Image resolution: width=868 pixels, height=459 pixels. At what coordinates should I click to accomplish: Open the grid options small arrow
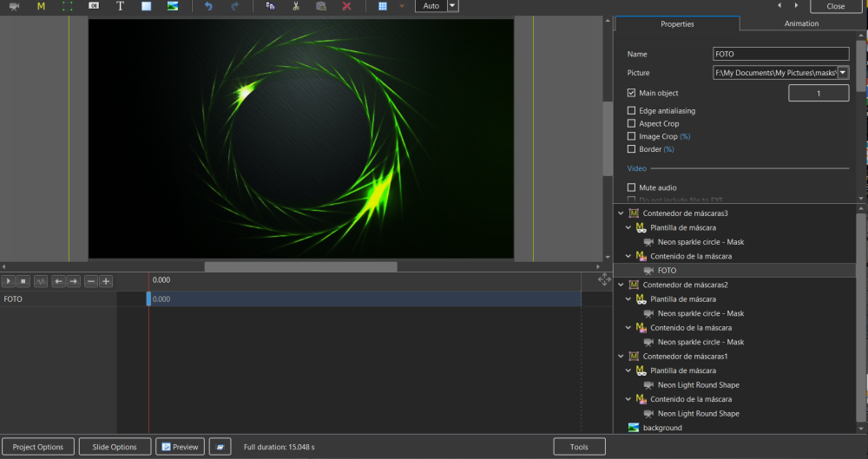pos(402,6)
